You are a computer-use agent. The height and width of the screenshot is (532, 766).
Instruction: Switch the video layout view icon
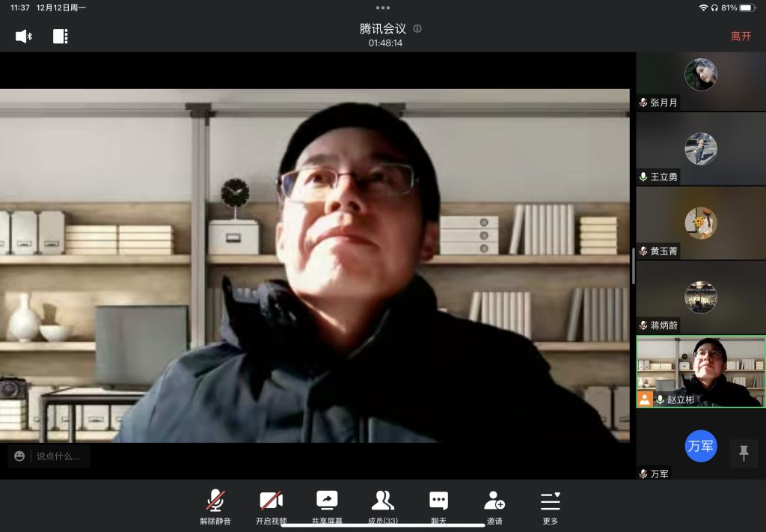click(61, 37)
